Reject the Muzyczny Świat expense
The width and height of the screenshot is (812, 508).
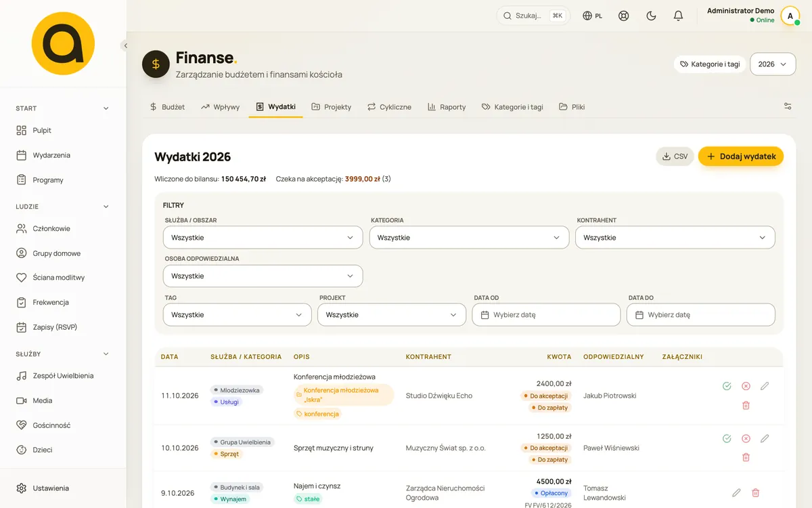pyautogui.click(x=746, y=439)
